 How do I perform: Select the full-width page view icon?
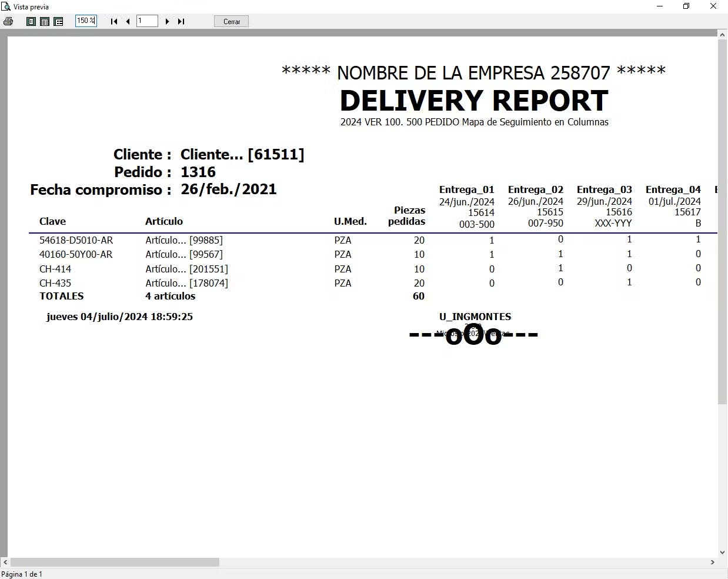[x=45, y=21]
